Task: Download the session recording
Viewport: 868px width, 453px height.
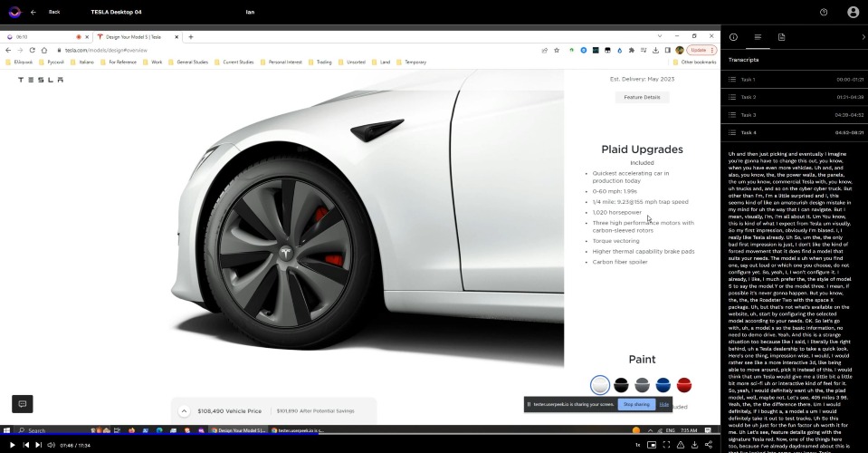Action: coord(695,445)
